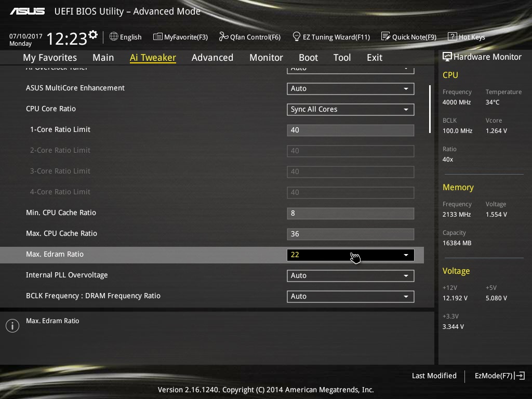
Task: Click the settings list scrollbar
Action: 430,109
